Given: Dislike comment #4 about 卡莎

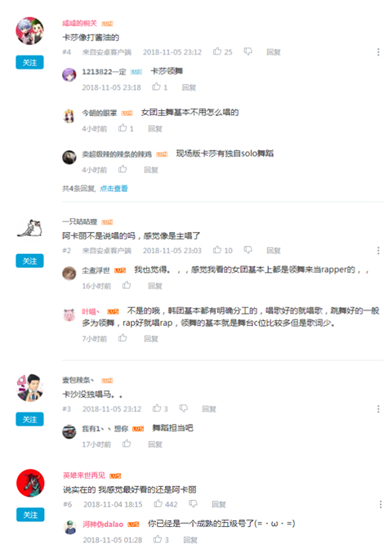Looking at the screenshot, I should 248,51.
